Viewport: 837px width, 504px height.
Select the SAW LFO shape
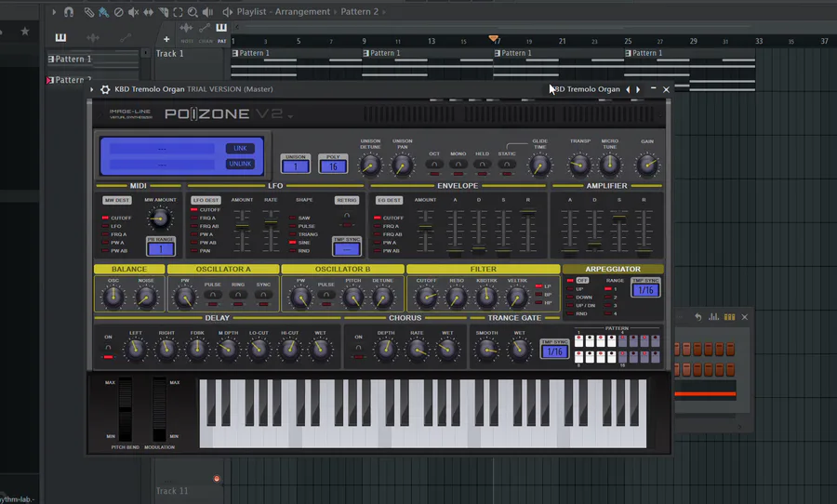[x=300, y=218]
